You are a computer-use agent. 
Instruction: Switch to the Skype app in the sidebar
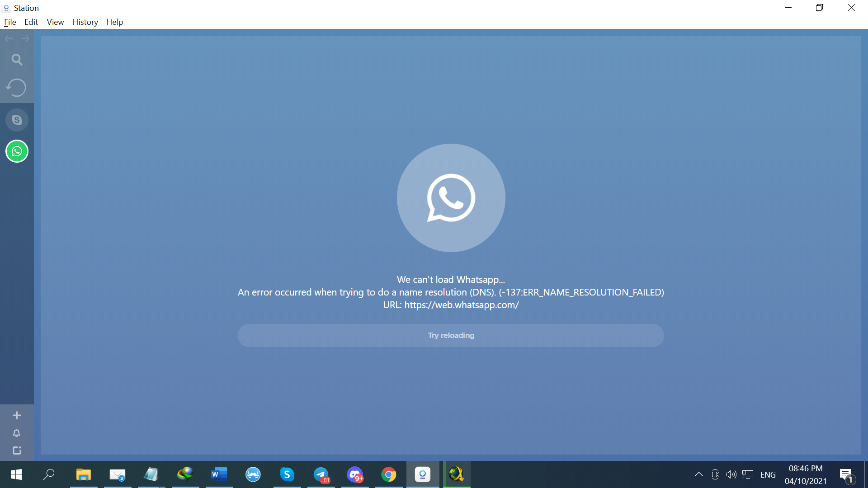point(17,120)
